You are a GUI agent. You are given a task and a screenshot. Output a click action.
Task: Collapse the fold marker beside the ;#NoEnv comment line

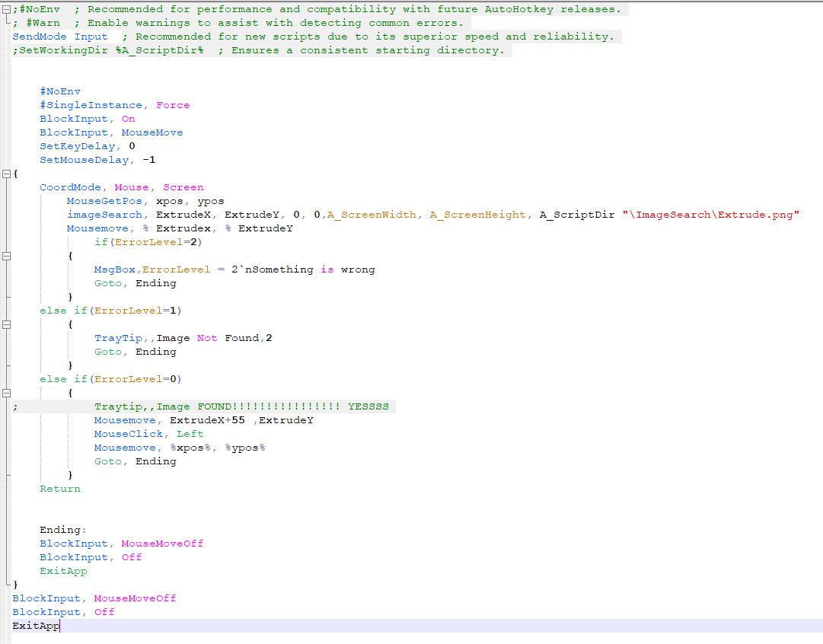(x=6, y=9)
